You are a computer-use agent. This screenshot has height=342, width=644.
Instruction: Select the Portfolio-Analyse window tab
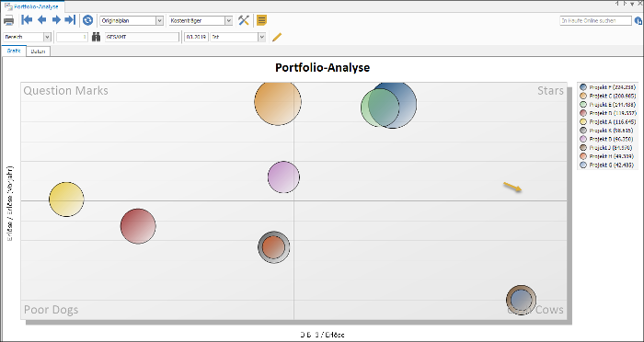32,6
